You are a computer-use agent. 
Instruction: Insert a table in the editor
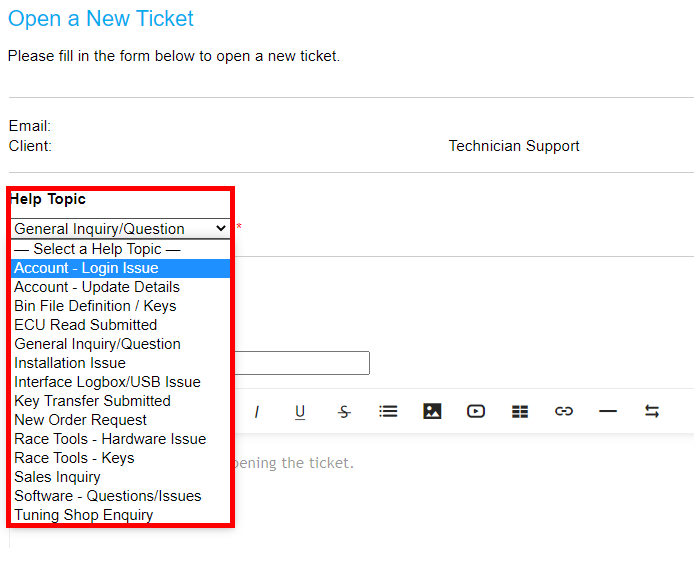(520, 412)
